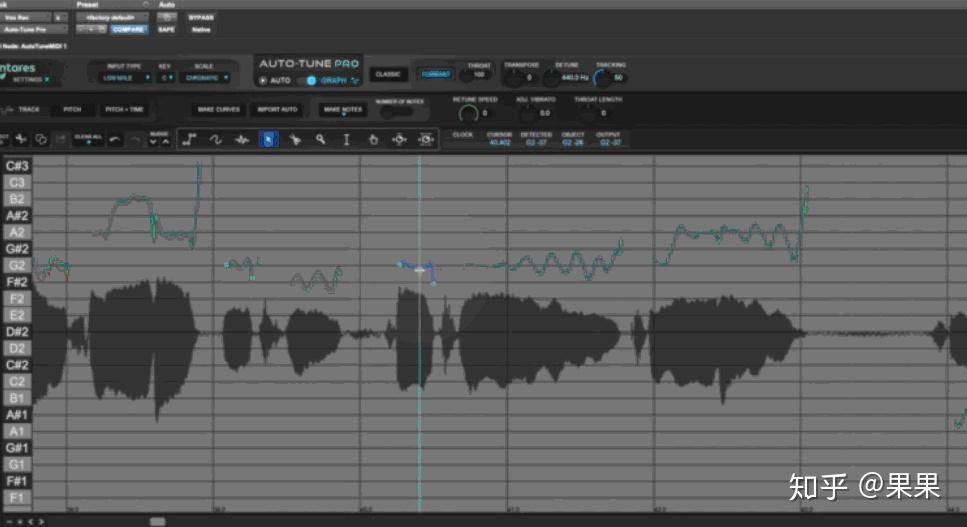Open the Auto-Tune Pro plugin selector
Viewport: 967px width, 527px height.
(33, 30)
